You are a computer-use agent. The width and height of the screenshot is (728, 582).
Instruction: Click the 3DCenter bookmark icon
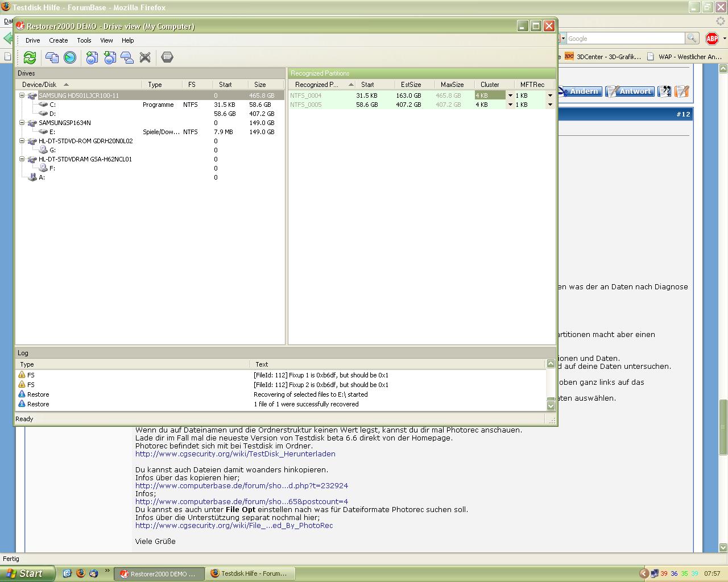pyautogui.click(x=569, y=56)
